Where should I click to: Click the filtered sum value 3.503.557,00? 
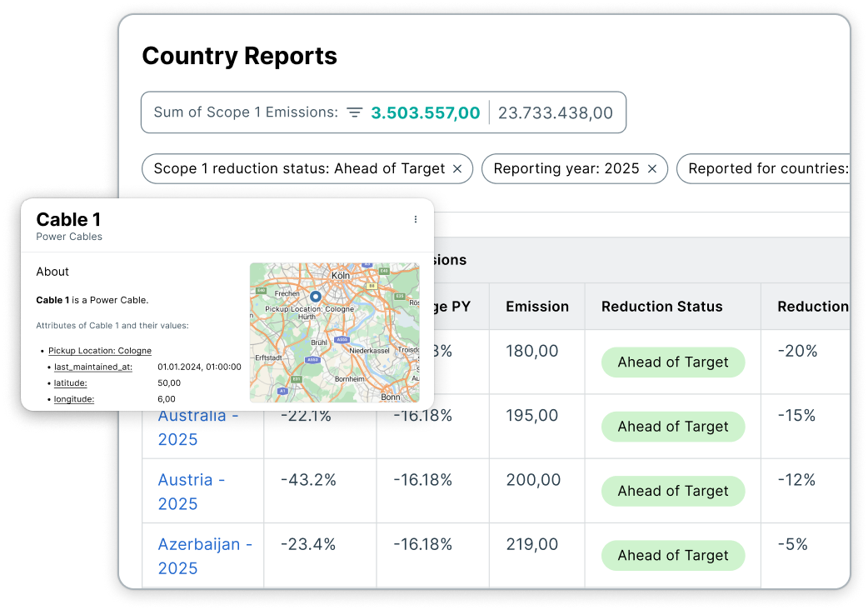pyautogui.click(x=425, y=112)
